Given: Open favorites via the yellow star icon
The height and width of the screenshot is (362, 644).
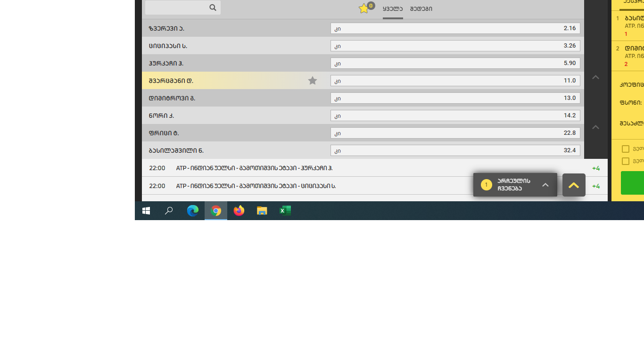Looking at the screenshot, I should [363, 8].
